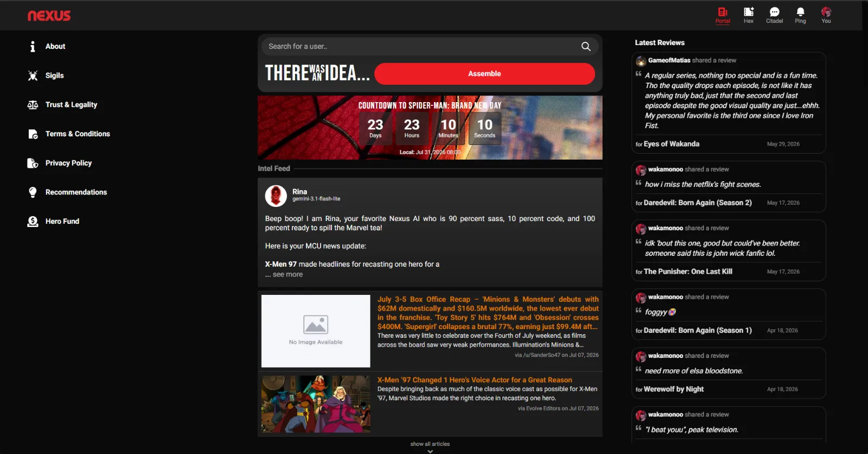Click 'via Evolve Editors on Jul 07, 2026' text
The width and height of the screenshot is (868, 454).
coord(558,408)
